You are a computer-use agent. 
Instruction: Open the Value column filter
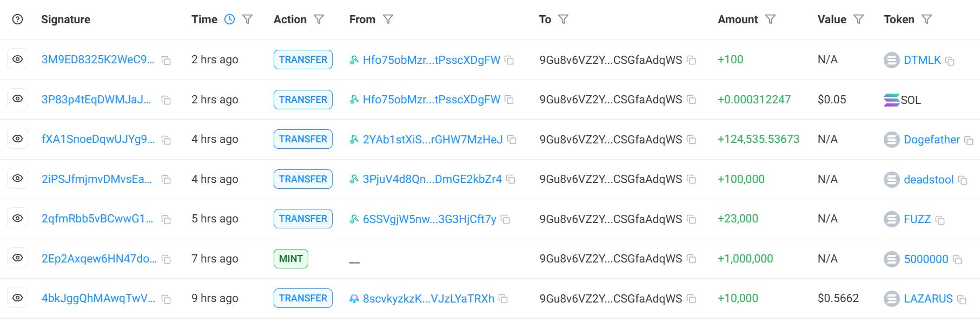pyautogui.click(x=858, y=19)
